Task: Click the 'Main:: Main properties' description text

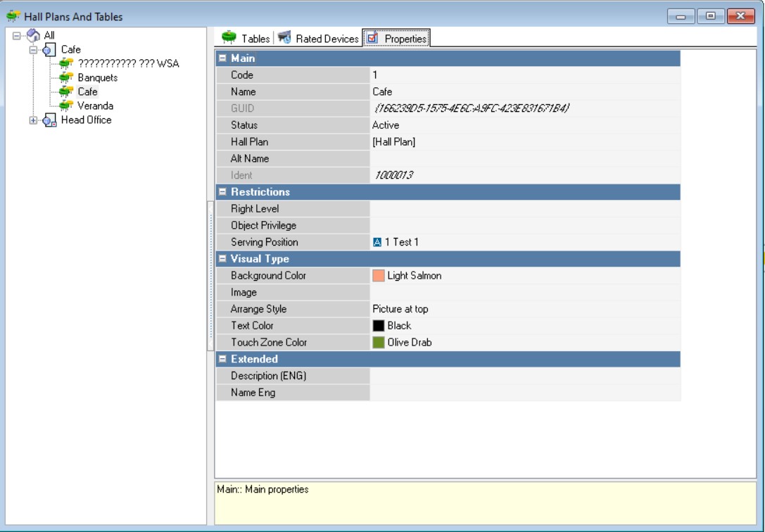Action: click(263, 489)
